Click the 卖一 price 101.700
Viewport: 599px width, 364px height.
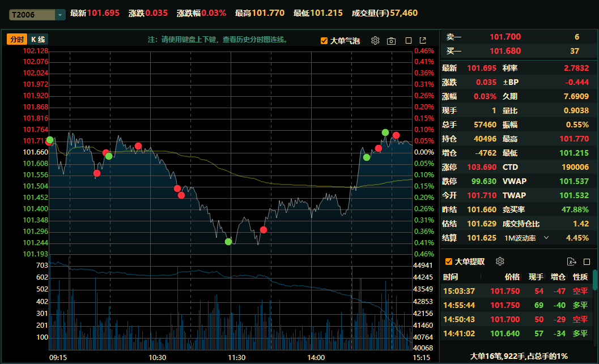(x=505, y=37)
